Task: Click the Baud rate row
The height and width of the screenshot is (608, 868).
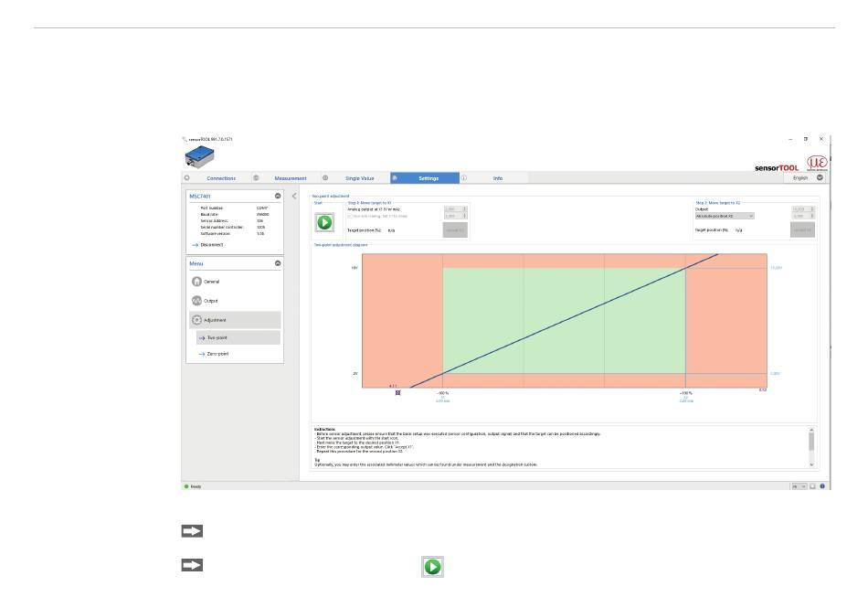Action: pyautogui.click(x=235, y=214)
